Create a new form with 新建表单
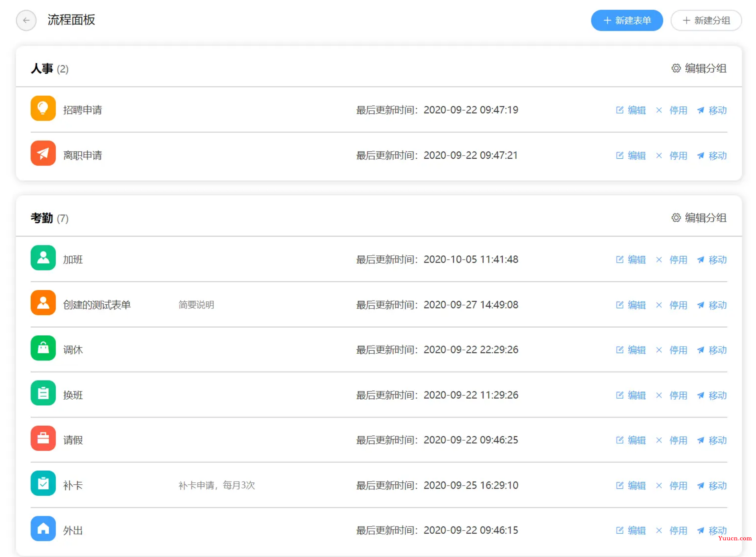Screen dimensions: 756x557 coord(626,21)
